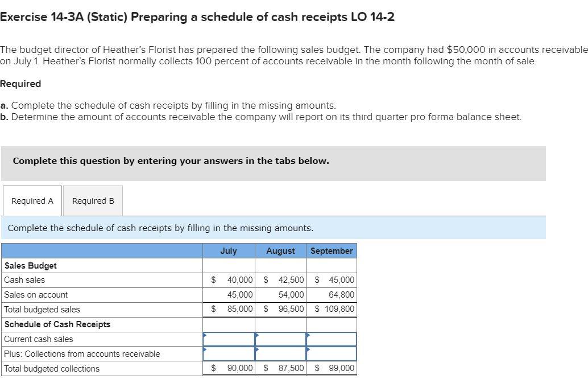Click the blue 'Complete the schedule' instruction line
Image resolution: width=588 pixels, height=383 pixels.
[160, 228]
